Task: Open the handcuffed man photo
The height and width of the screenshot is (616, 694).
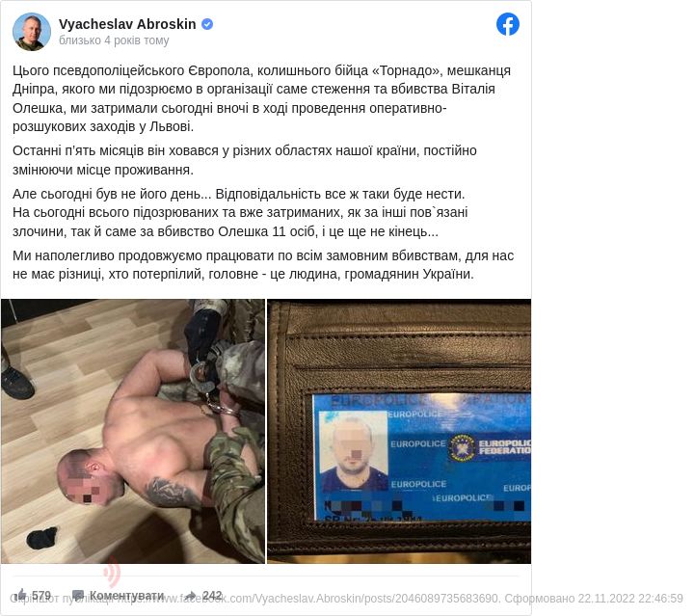Action: click(133, 431)
